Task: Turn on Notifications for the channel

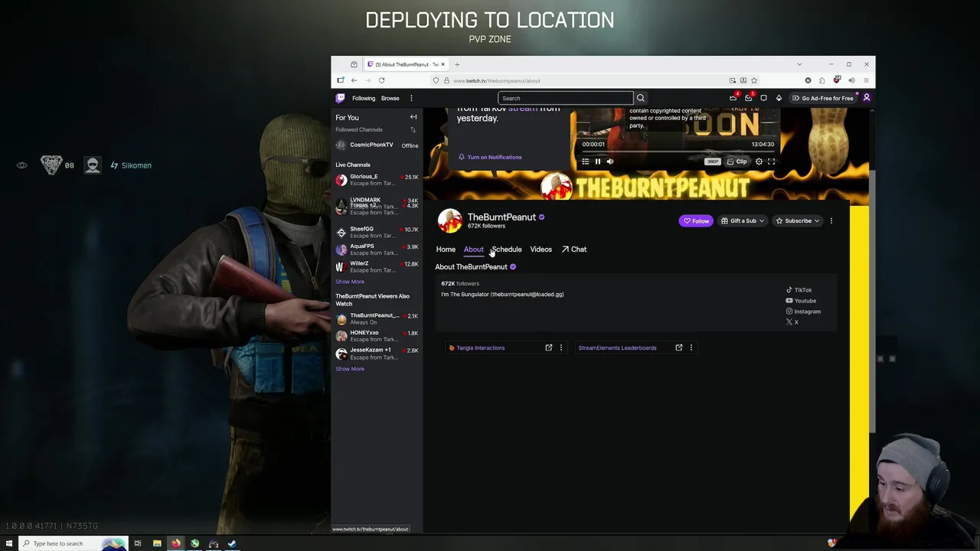Action: [x=490, y=157]
